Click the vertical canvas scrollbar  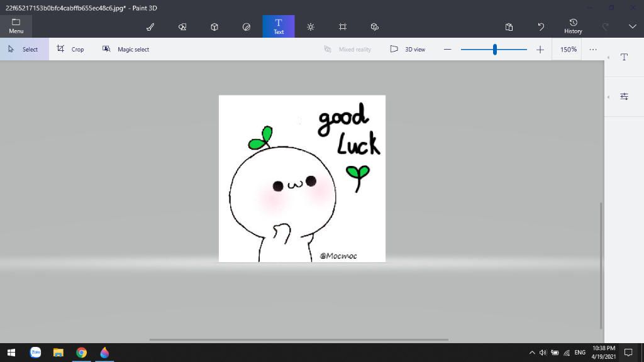(601, 266)
